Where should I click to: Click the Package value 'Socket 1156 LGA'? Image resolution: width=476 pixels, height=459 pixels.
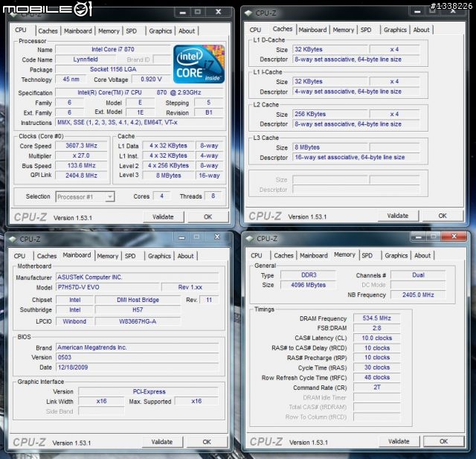[x=113, y=69]
